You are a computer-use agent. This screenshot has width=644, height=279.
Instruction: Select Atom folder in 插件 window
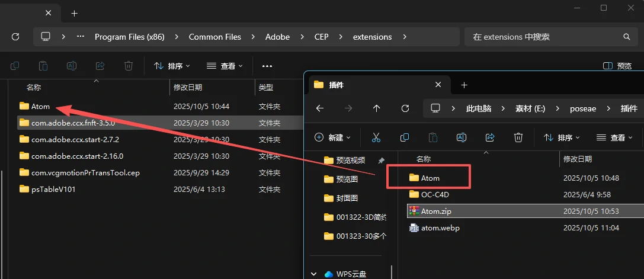point(425,178)
